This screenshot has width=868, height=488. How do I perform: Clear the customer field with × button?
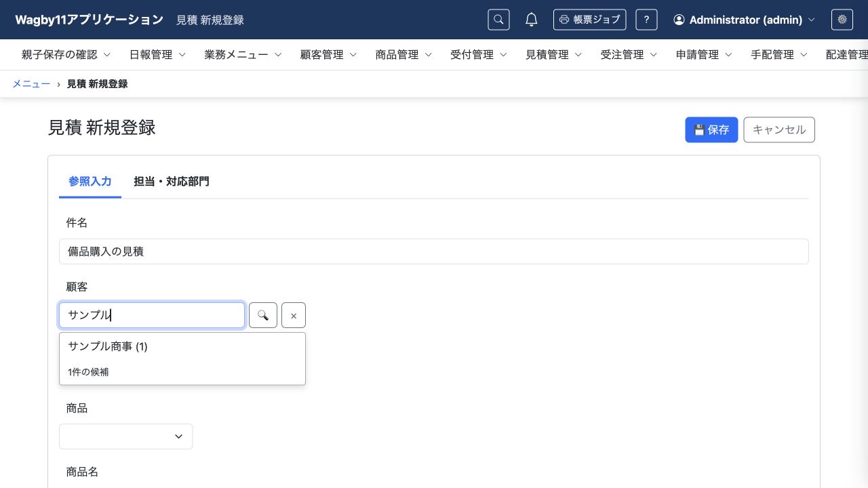(294, 315)
